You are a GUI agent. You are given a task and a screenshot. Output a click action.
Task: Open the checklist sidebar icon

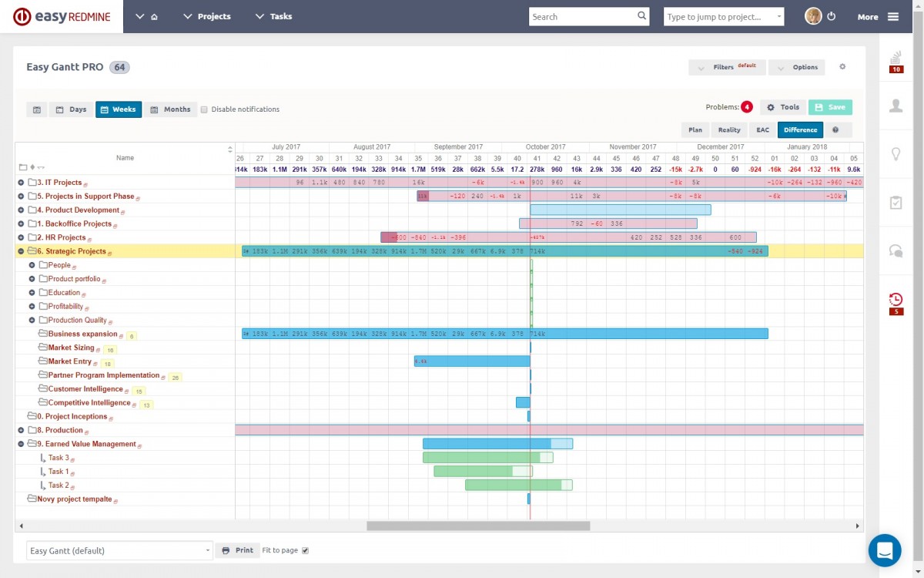896,203
